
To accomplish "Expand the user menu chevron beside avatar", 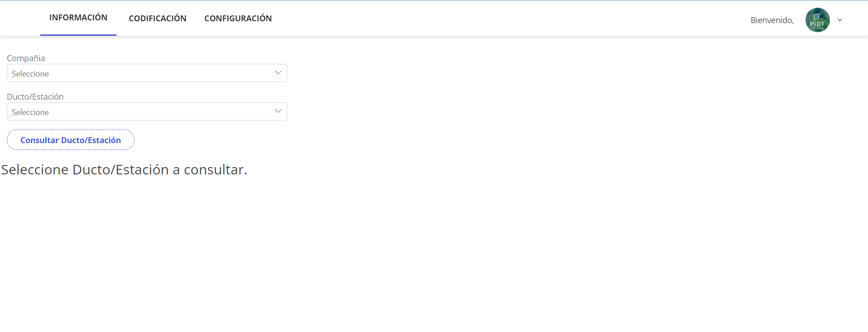I will [x=840, y=20].
